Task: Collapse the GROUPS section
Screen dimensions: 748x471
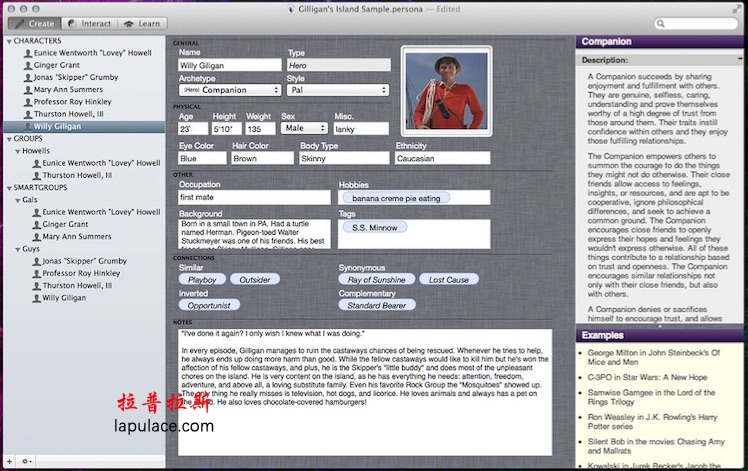Action: point(9,139)
